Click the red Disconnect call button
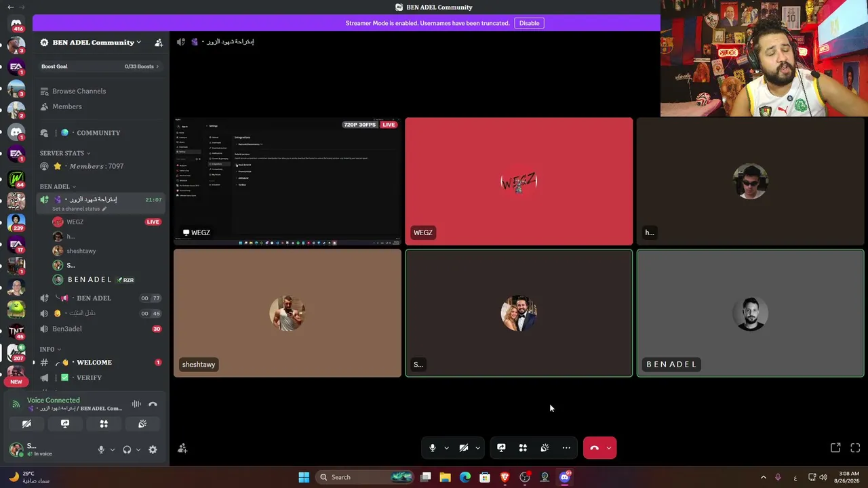The width and height of the screenshot is (868, 488). click(594, 448)
